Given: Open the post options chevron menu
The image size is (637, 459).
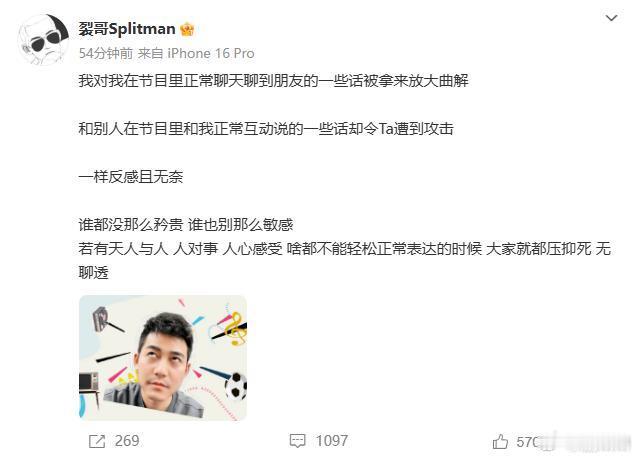Looking at the screenshot, I should pos(611,18).
